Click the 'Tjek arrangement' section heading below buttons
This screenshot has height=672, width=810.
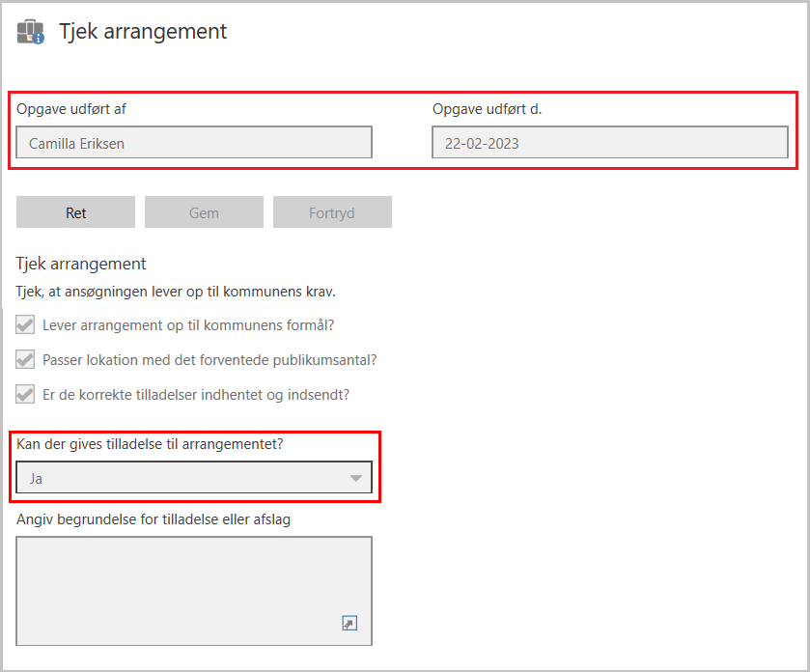(x=81, y=264)
